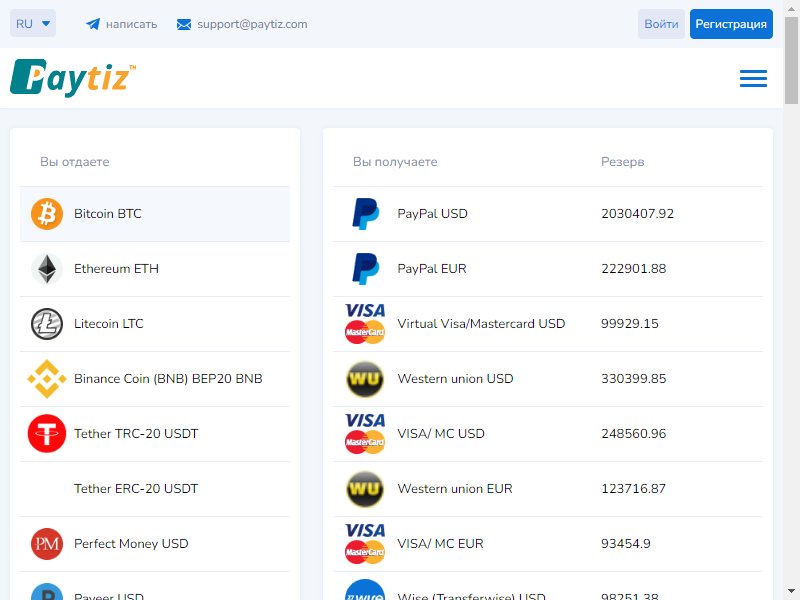Click reserve value 330399.85
Image resolution: width=800 pixels, height=600 pixels.
[x=634, y=379]
